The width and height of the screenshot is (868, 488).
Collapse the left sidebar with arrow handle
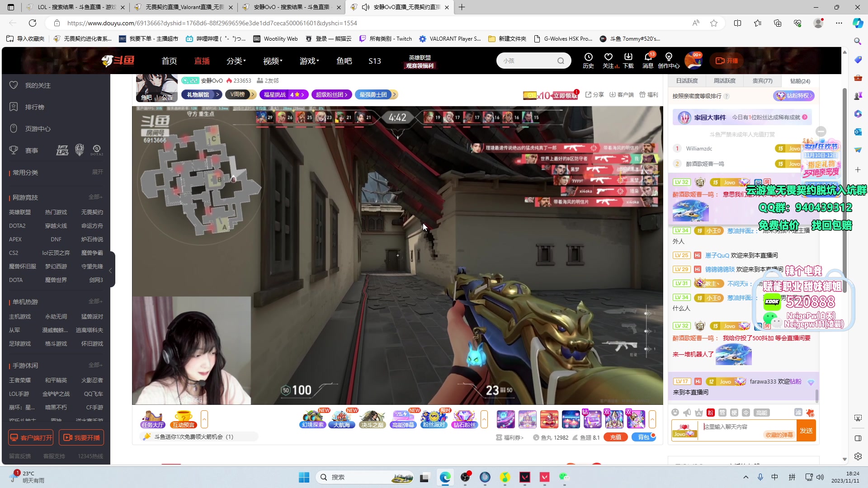point(110,270)
